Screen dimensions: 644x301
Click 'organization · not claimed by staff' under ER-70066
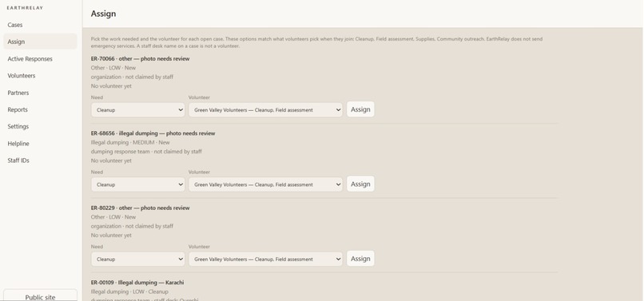click(x=132, y=77)
